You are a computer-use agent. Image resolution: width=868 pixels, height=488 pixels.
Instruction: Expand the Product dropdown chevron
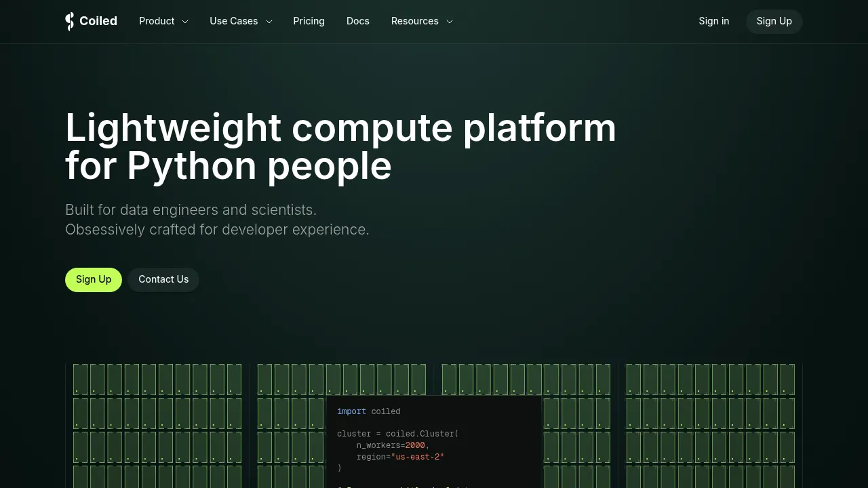(184, 22)
